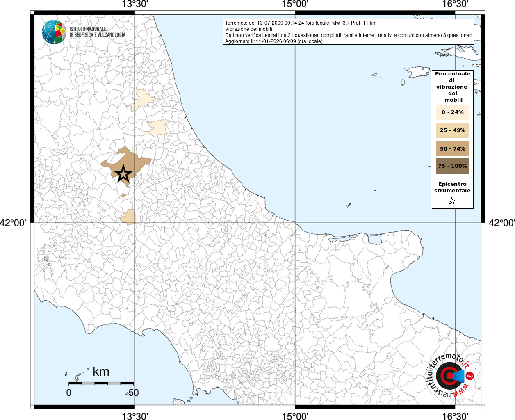
Task: Click the epicenter star on the map
Action: [123, 174]
